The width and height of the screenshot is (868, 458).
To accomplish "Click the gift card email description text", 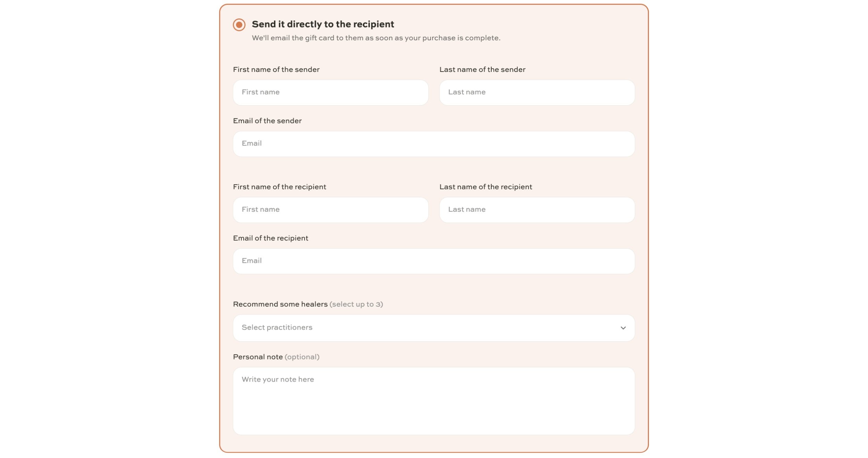I will point(376,38).
